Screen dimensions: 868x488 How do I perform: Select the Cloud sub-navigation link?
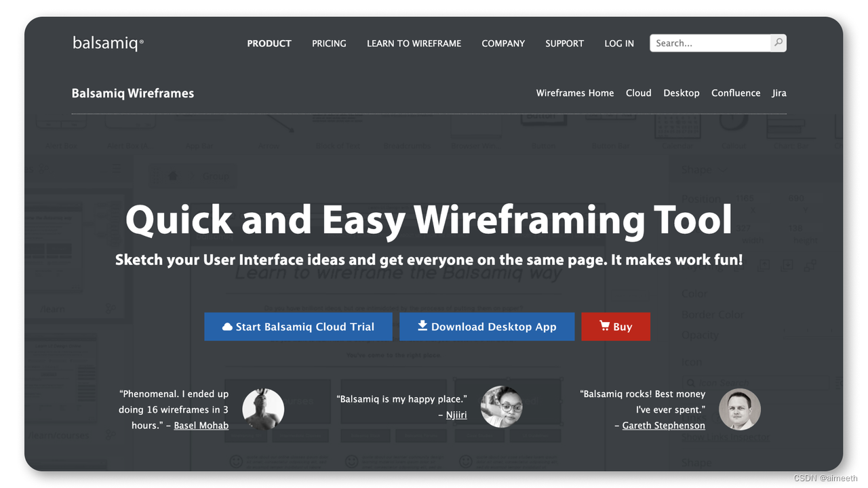638,93
